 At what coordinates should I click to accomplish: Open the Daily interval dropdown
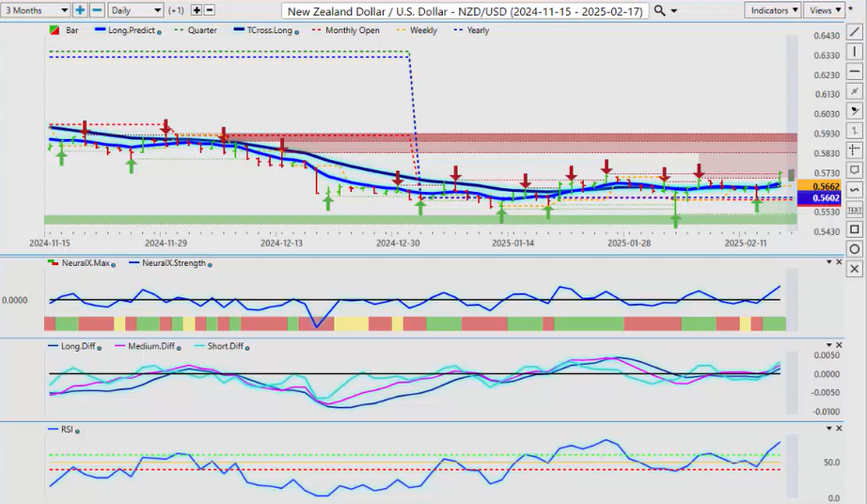(x=134, y=10)
